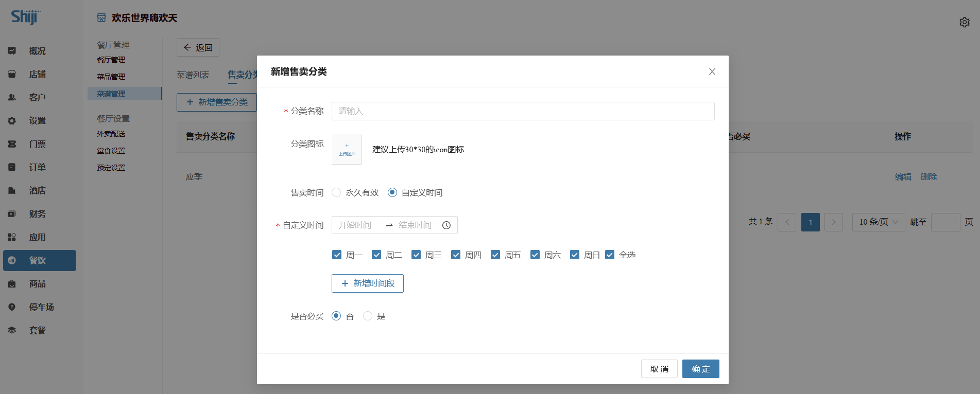Open 菜品管理 in the submenu
This screenshot has width=980, height=394.
[x=111, y=77]
